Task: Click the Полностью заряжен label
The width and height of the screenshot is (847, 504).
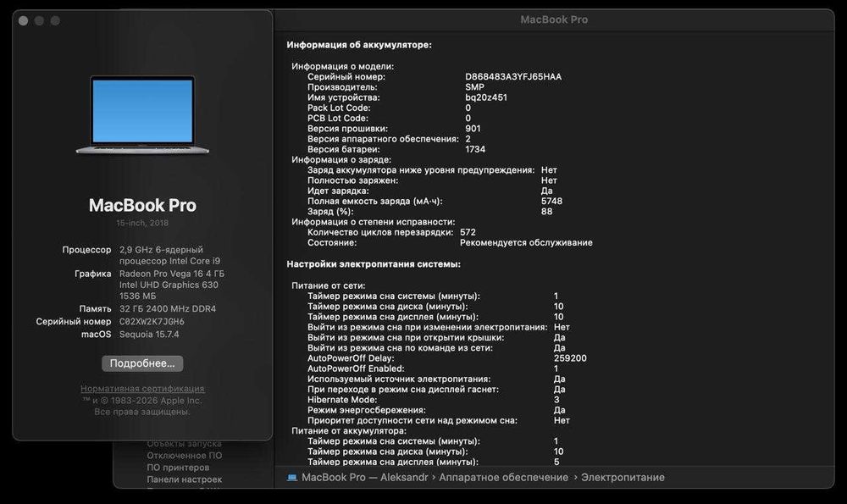Action: [x=352, y=180]
